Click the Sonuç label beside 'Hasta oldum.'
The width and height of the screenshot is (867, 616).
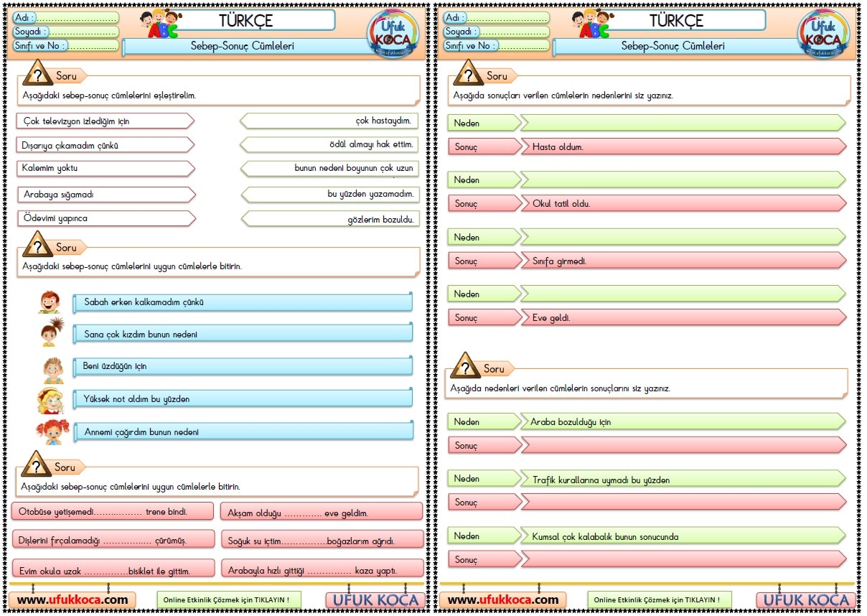(x=485, y=146)
